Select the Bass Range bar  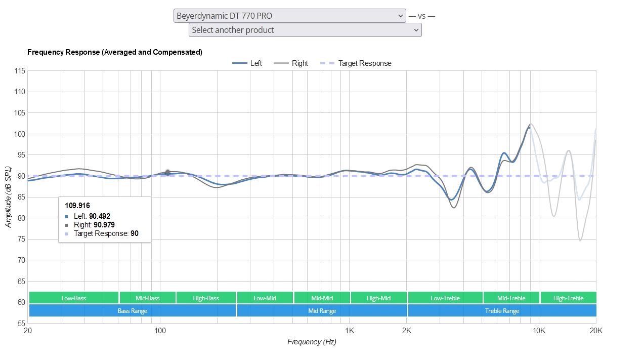tap(133, 310)
